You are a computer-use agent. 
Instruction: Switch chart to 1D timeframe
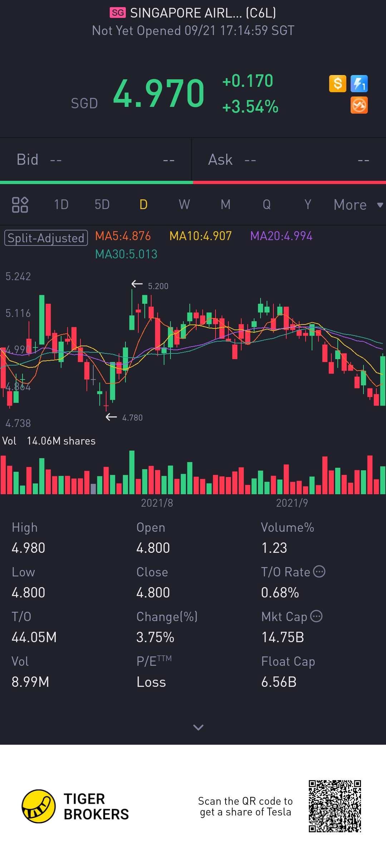[x=61, y=205]
